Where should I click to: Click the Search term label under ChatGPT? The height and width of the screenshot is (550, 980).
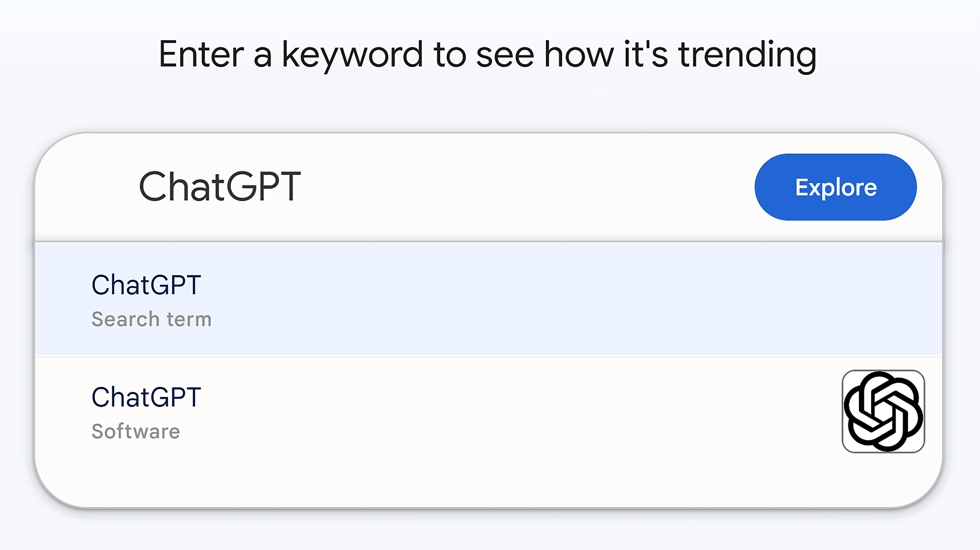(x=151, y=319)
